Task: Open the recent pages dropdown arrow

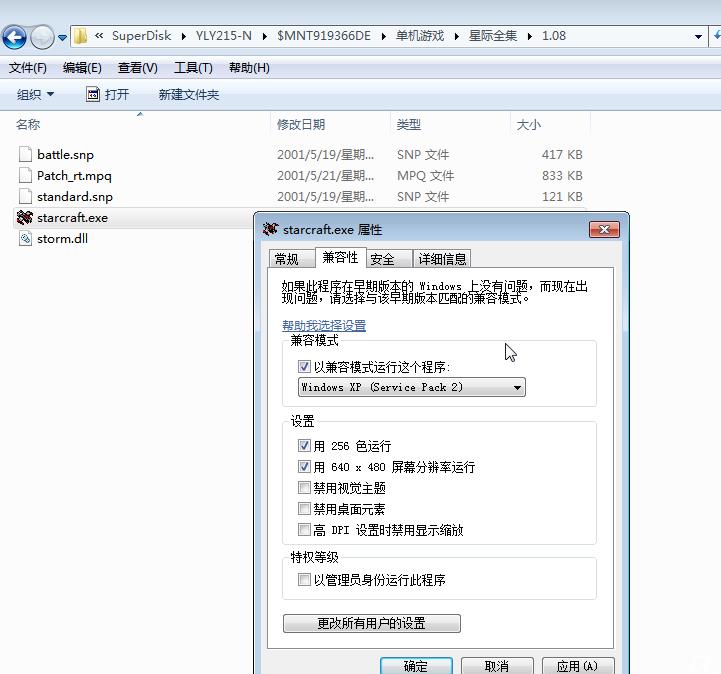Action: [62, 38]
